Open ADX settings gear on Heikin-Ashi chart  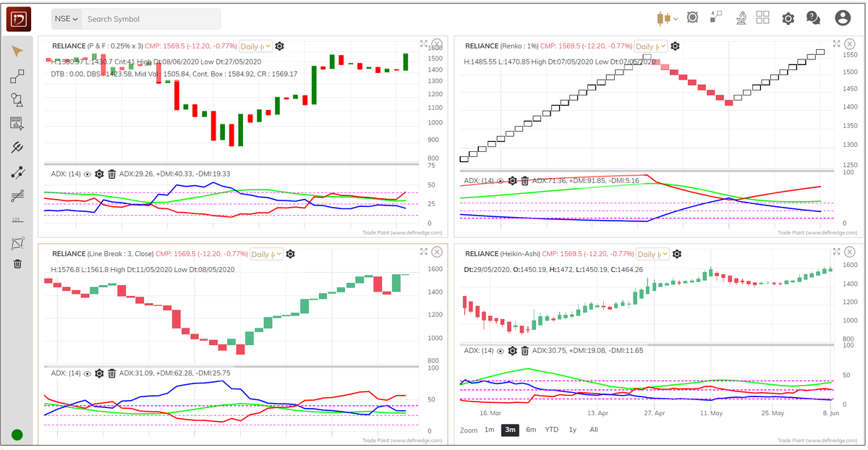click(x=512, y=350)
